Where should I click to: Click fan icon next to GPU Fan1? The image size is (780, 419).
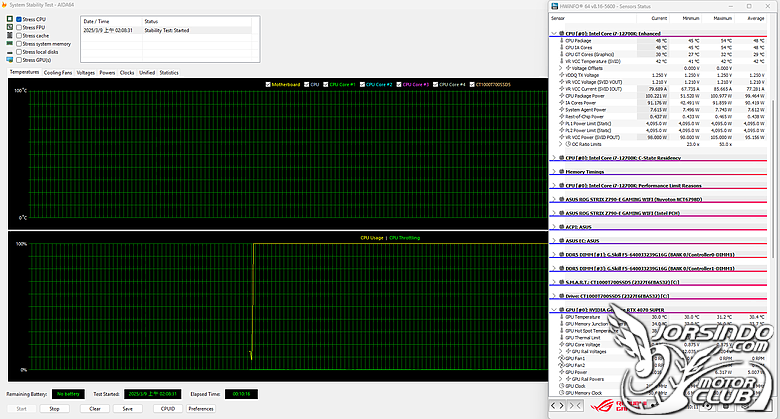(x=562, y=358)
